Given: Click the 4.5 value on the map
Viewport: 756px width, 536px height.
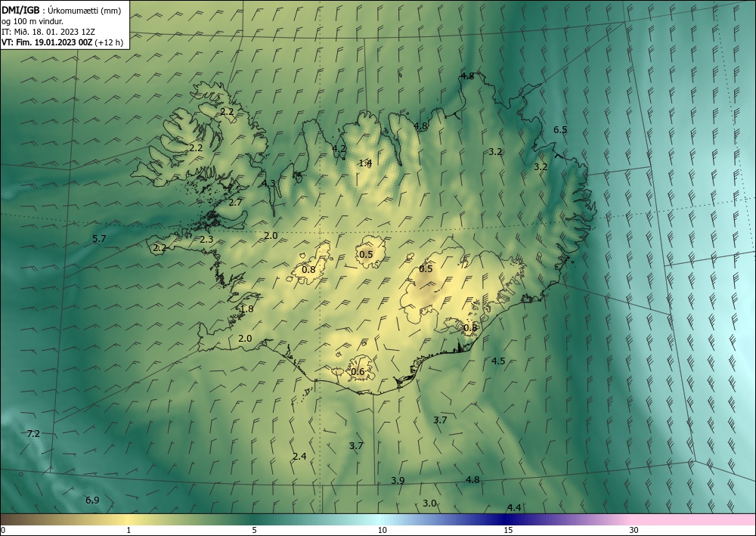Looking at the screenshot, I should [498, 361].
